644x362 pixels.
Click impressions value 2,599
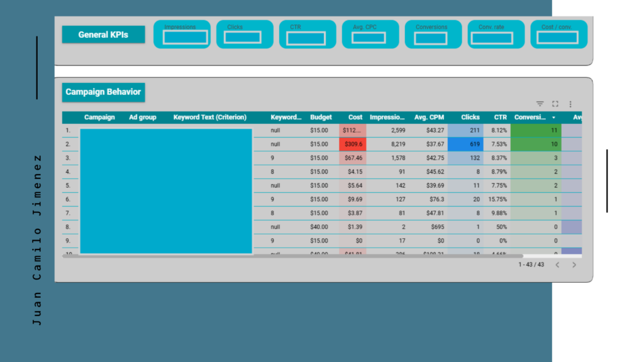(398, 130)
